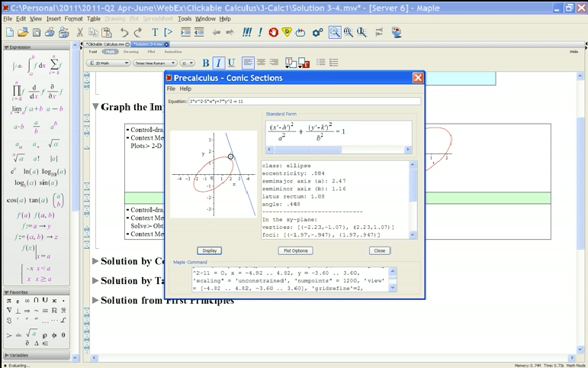This screenshot has width=588, height=368.
Task: Insert the definite integral template from Expression palette
Action: (36, 66)
